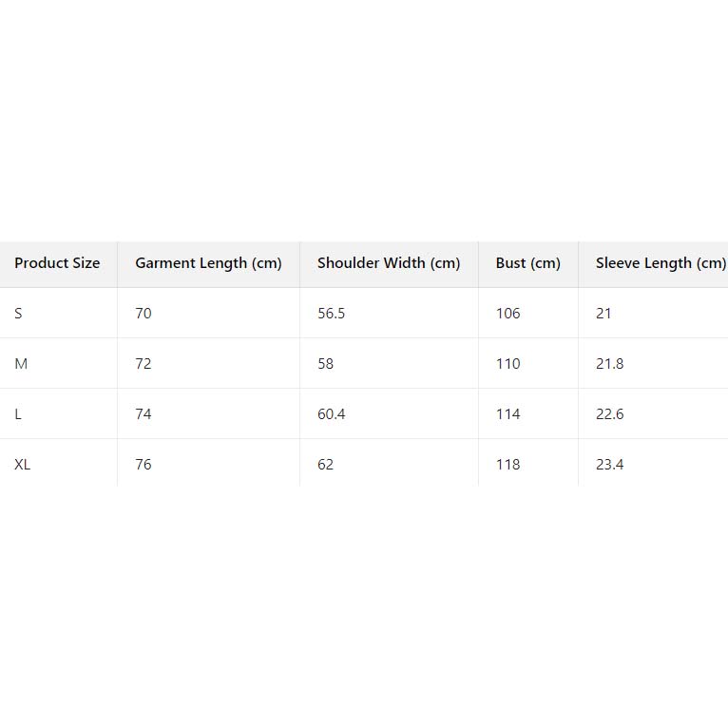Viewport: 728px width, 728px height.
Task: Click the Bust (cm) column header
Action: (x=527, y=263)
